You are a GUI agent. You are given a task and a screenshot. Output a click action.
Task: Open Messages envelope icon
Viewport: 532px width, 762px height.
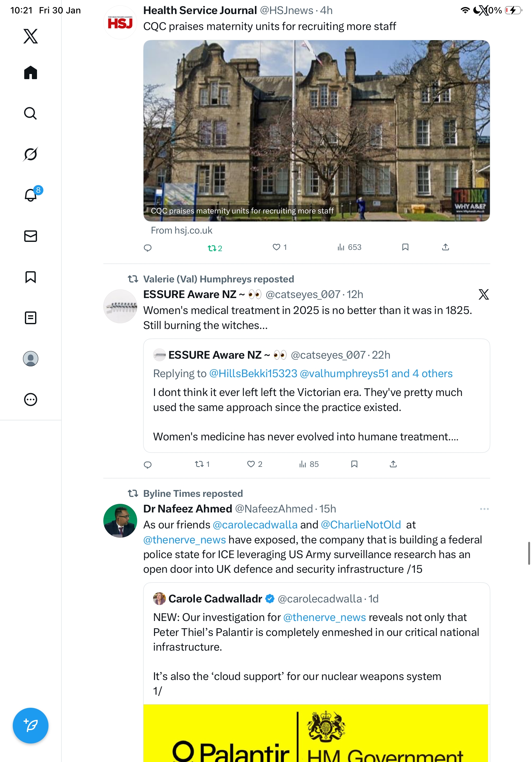tap(31, 236)
